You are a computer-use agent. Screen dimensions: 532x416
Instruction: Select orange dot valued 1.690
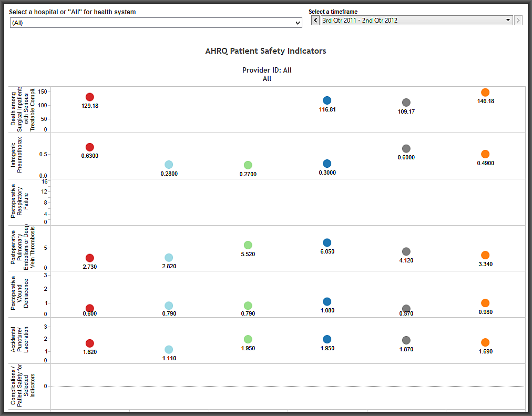coord(485,342)
